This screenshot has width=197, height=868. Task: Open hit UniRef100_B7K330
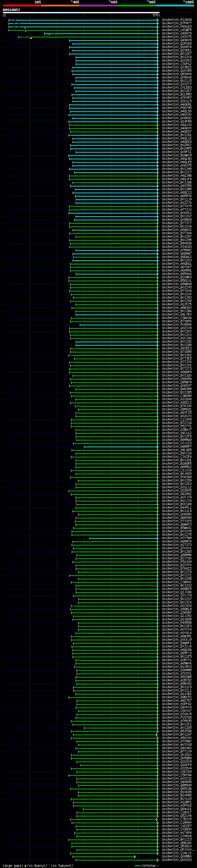click(x=177, y=406)
